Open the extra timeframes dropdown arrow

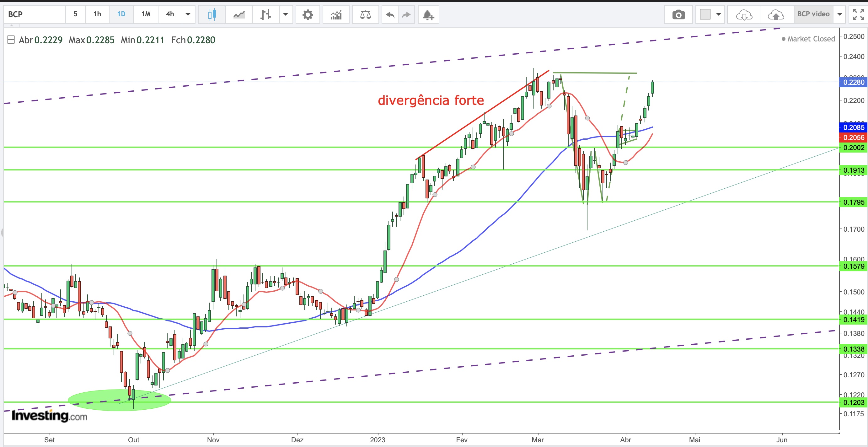click(188, 14)
